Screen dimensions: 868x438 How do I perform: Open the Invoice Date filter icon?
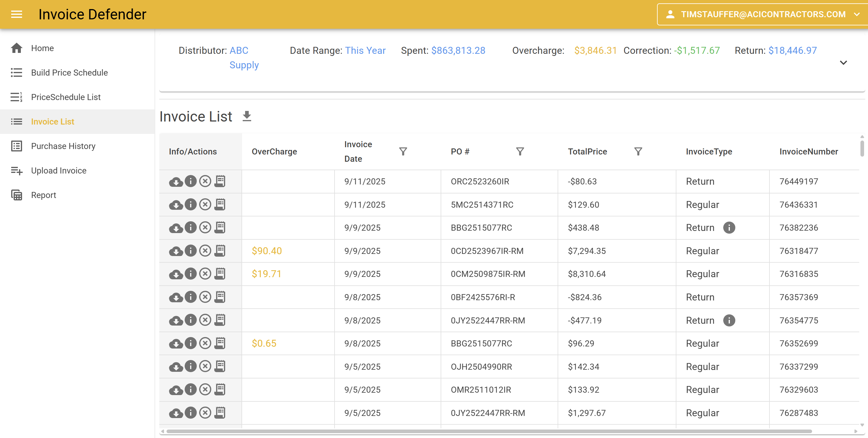coord(403,151)
